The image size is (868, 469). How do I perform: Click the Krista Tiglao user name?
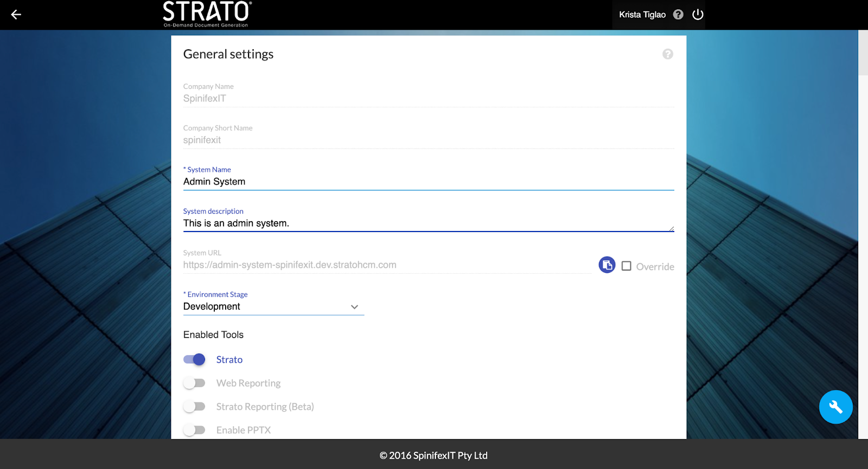point(642,15)
